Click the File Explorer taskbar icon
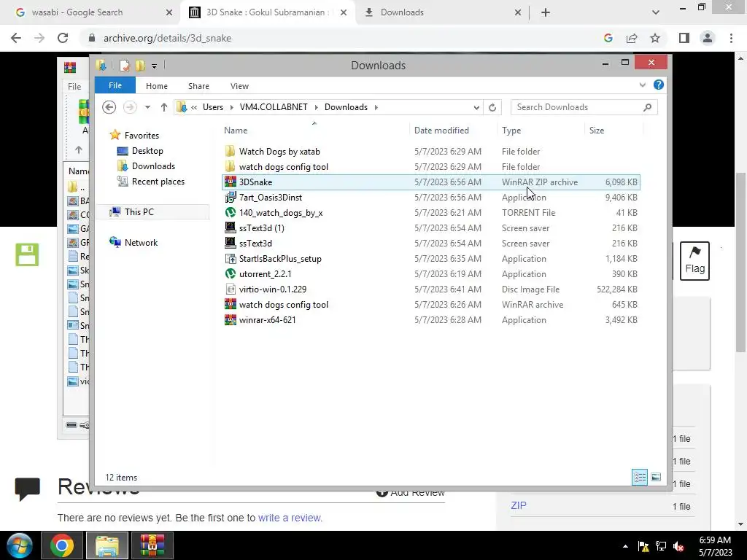This screenshot has height=560, width=747. click(107, 545)
